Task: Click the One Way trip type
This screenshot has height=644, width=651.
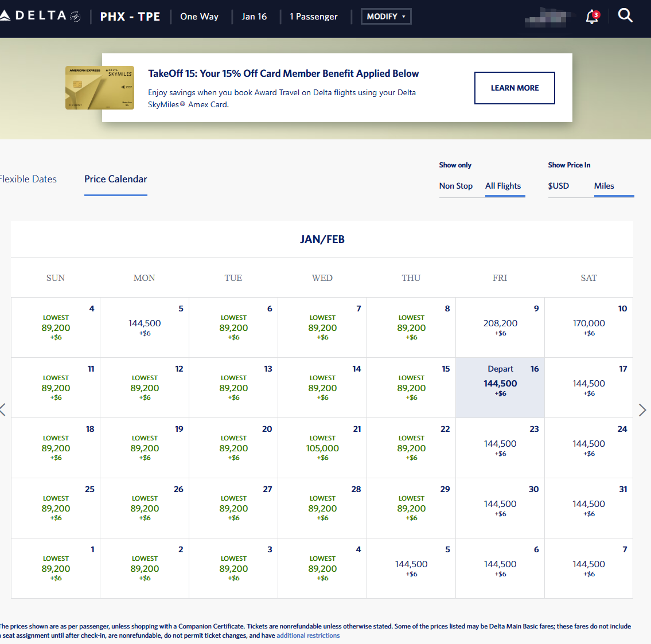Action: tap(199, 17)
